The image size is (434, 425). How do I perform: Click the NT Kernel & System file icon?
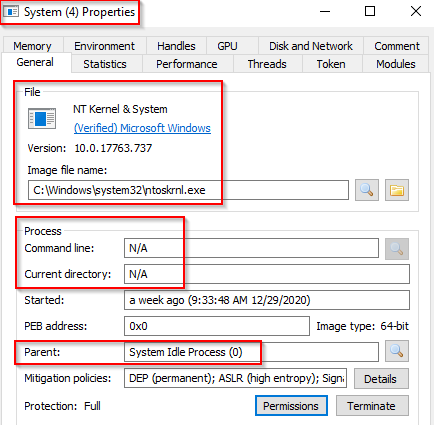point(42,119)
